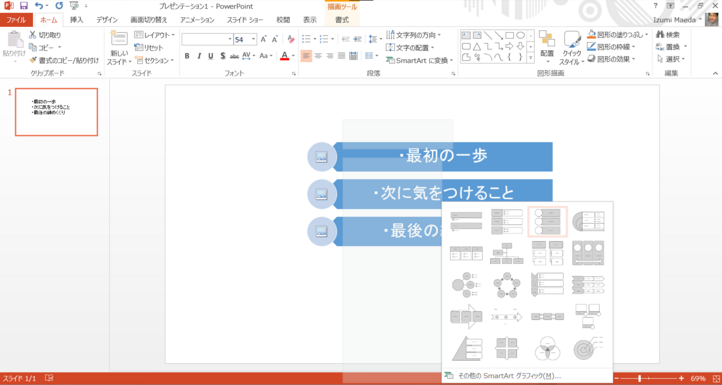Open the ファイル tab
This screenshot has height=385, width=722.
(x=16, y=20)
